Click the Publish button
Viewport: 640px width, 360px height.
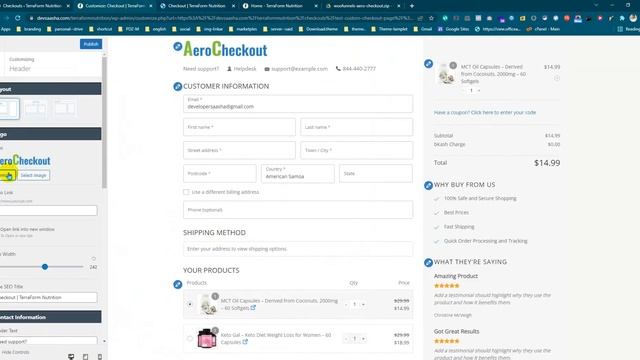tap(91, 44)
